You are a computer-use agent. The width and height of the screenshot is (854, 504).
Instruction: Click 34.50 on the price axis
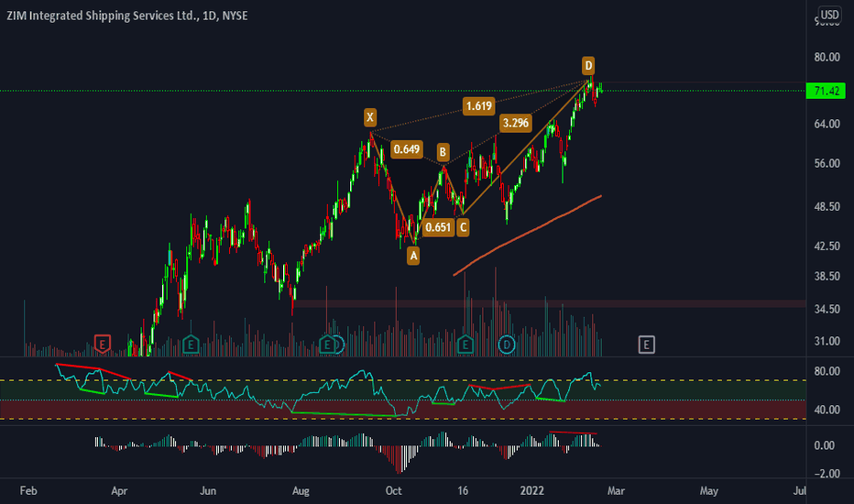pos(827,310)
